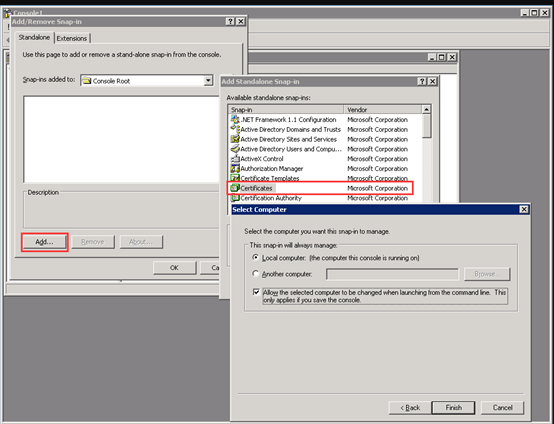Open the Snap-ins added to dropdown

(208, 81)
